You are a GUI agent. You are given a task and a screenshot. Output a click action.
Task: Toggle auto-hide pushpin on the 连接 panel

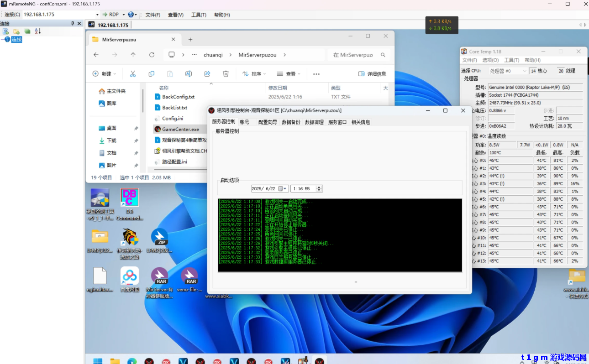click(73, 24)
